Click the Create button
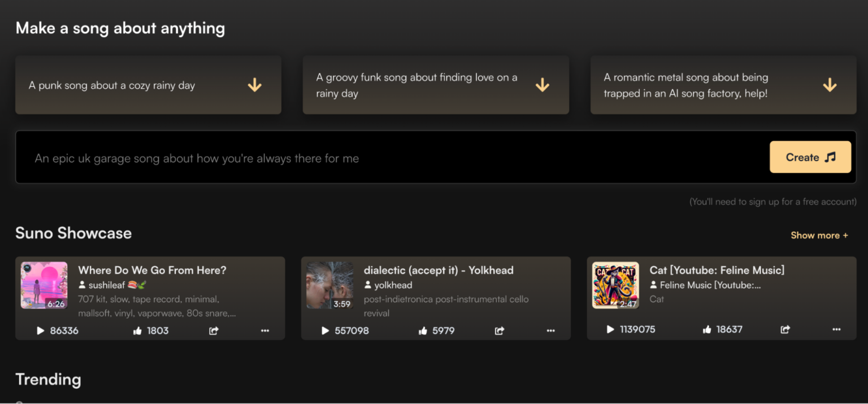 coord(810,157)
